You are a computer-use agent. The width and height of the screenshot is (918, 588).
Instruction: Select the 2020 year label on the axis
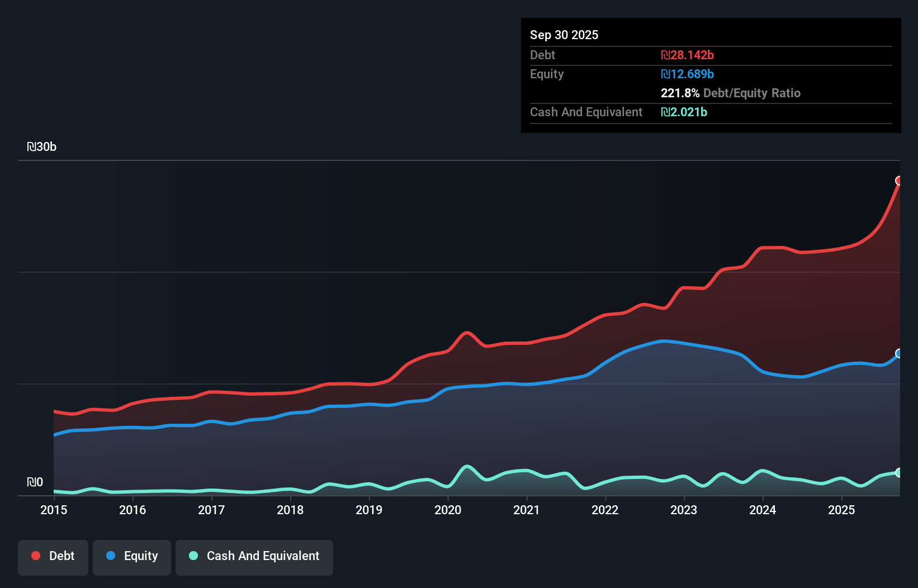pos(448,510)
